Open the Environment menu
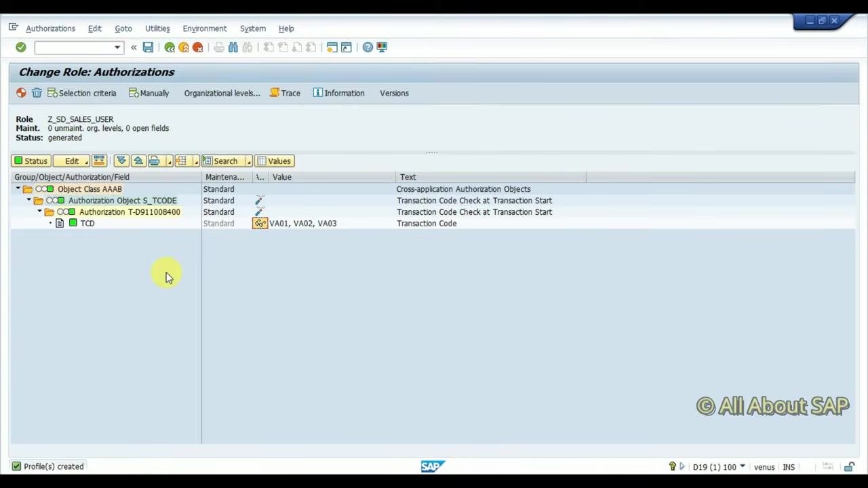Viewport: 868px width, 488px height. 205,28
